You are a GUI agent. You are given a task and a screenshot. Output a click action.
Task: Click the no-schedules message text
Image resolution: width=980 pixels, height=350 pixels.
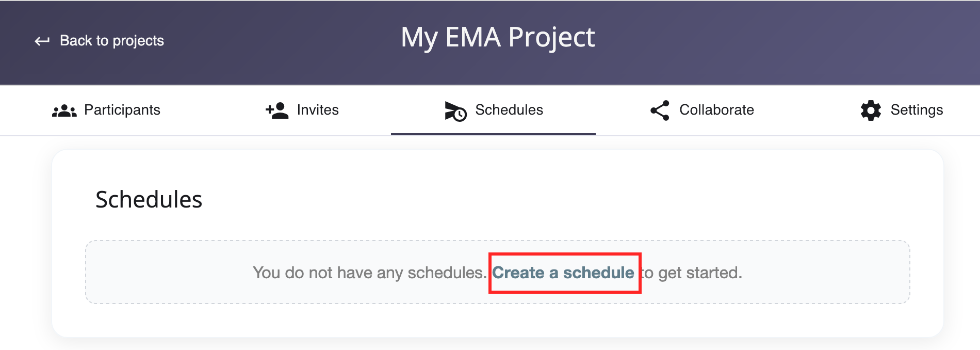[x=369, y=273]
